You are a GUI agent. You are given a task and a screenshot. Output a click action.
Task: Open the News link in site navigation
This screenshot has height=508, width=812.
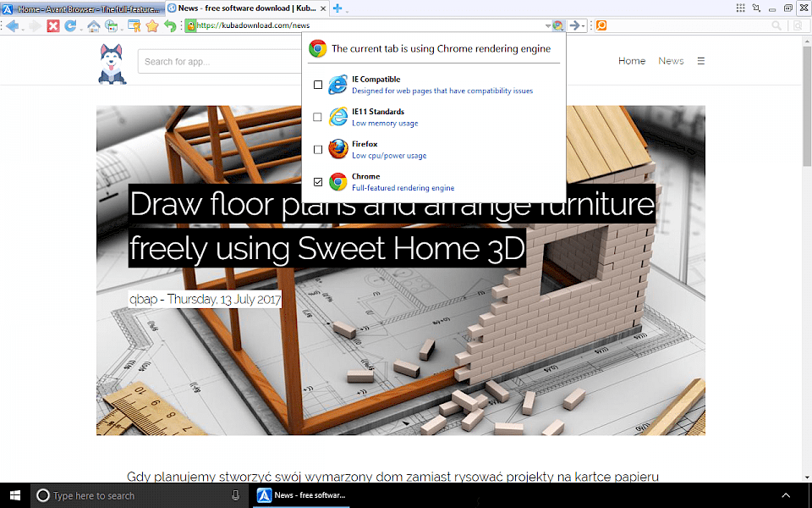coord(671,61)
